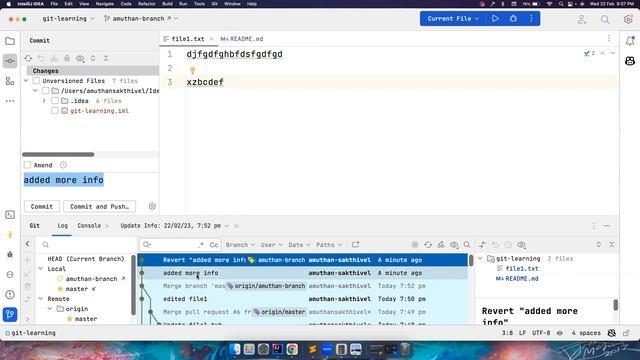Click the Git log vertical scrollbar
Image resolution: width=640 pixels, height=360 pixels.
(x=471, y=260)
